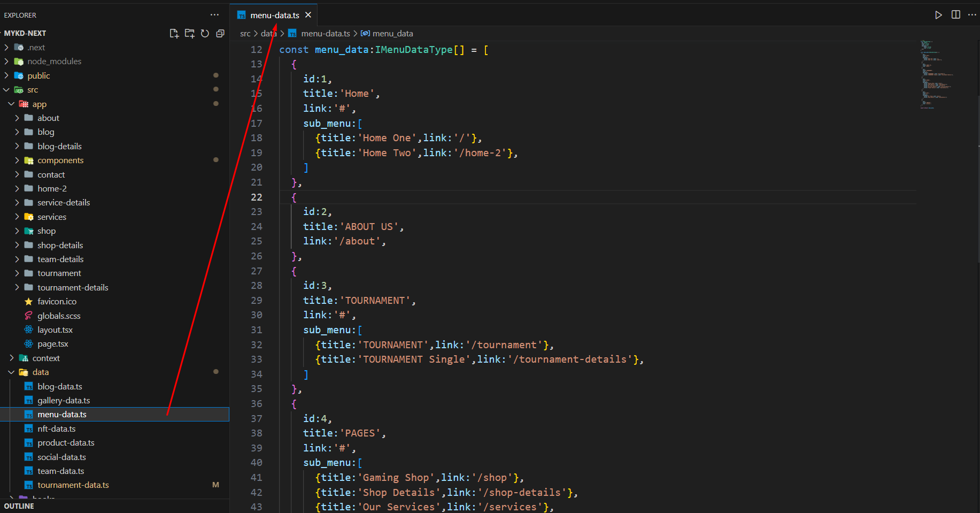Viewport: 980px width, 513px height.
Task: Refresh the Explorer file tree
Action: click(x=205, y=33)
